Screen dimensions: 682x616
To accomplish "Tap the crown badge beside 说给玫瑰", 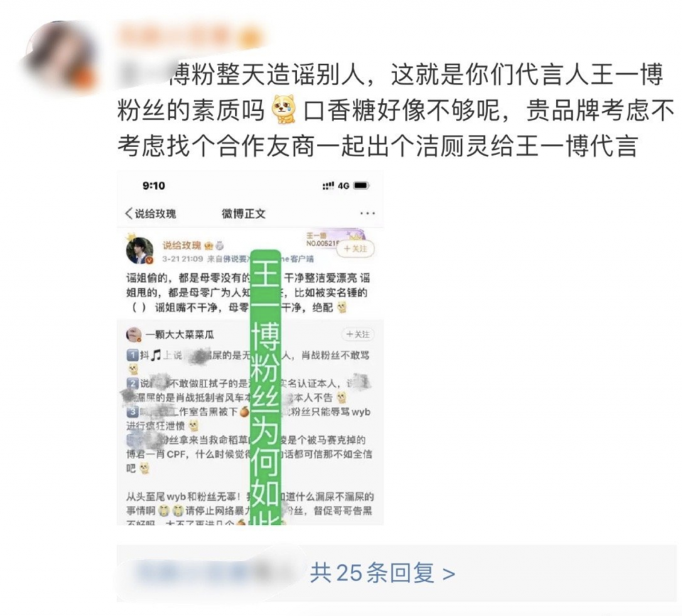I will pos(208,246).
